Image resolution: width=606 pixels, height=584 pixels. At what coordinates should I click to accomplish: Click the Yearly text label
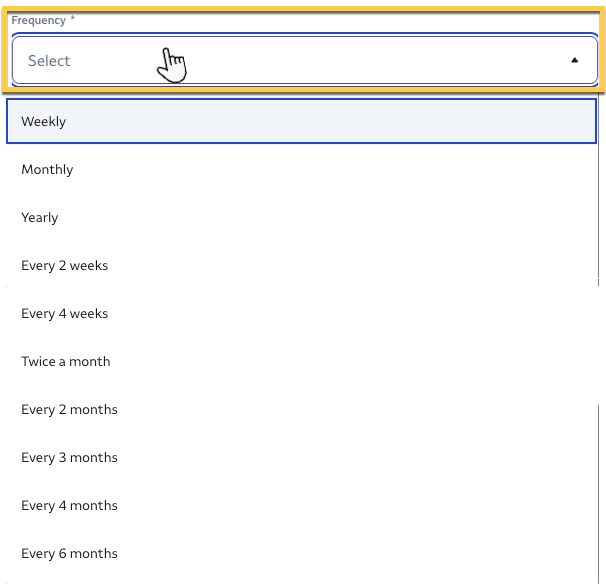click(40, 218)
